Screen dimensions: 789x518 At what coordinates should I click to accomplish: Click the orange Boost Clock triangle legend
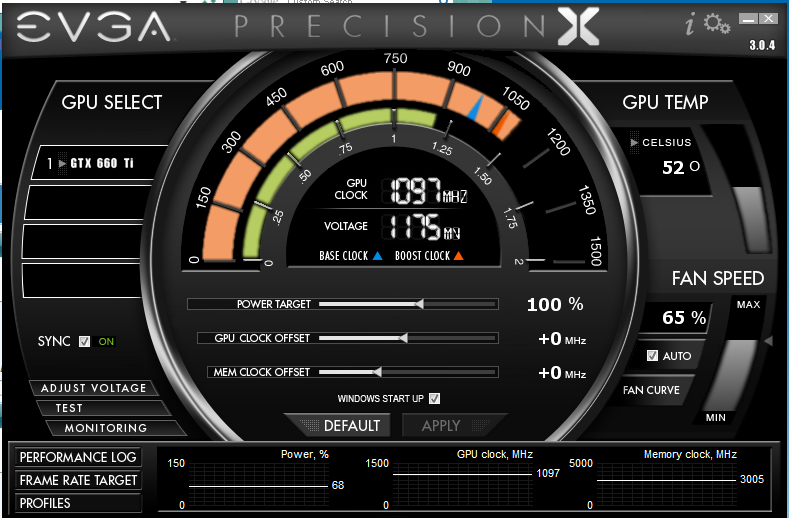(x=458, y=256)
